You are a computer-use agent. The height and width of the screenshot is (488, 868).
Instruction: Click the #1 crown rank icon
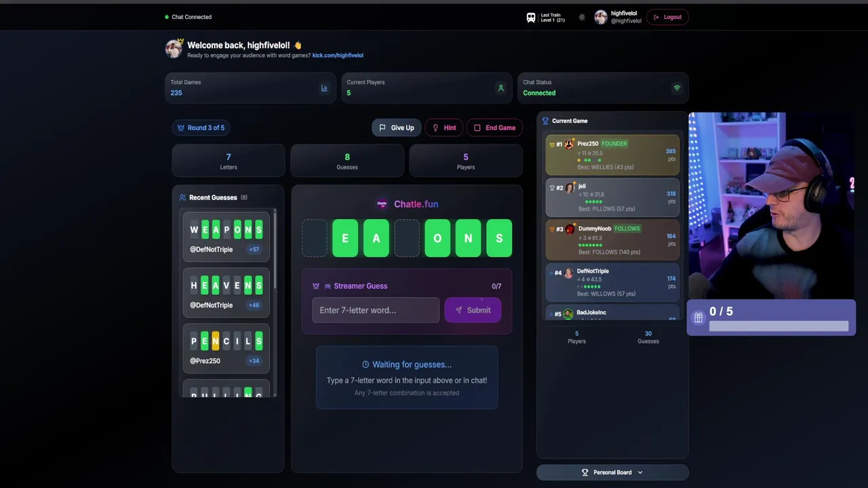[552, 144]
